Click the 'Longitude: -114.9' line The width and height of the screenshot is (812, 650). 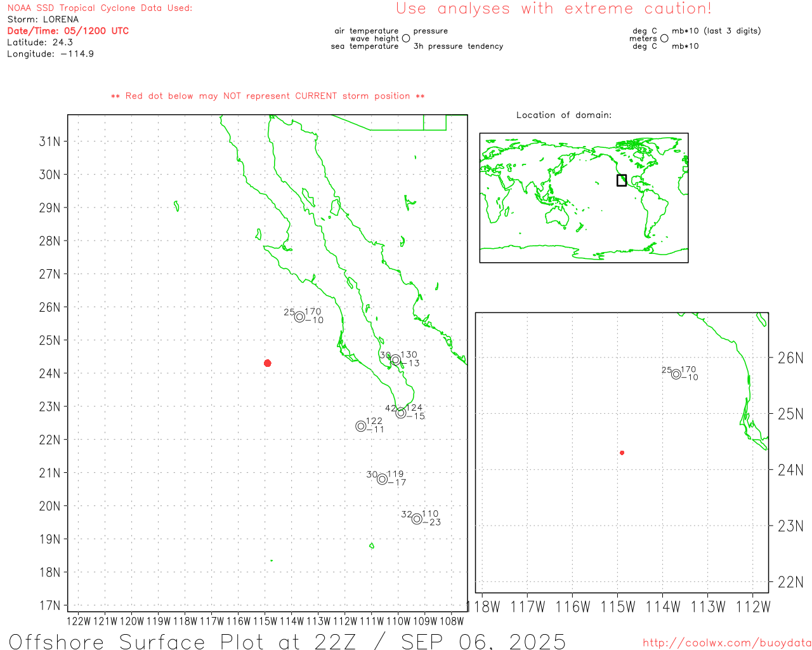pyautogui.click(x=51, y=54)
